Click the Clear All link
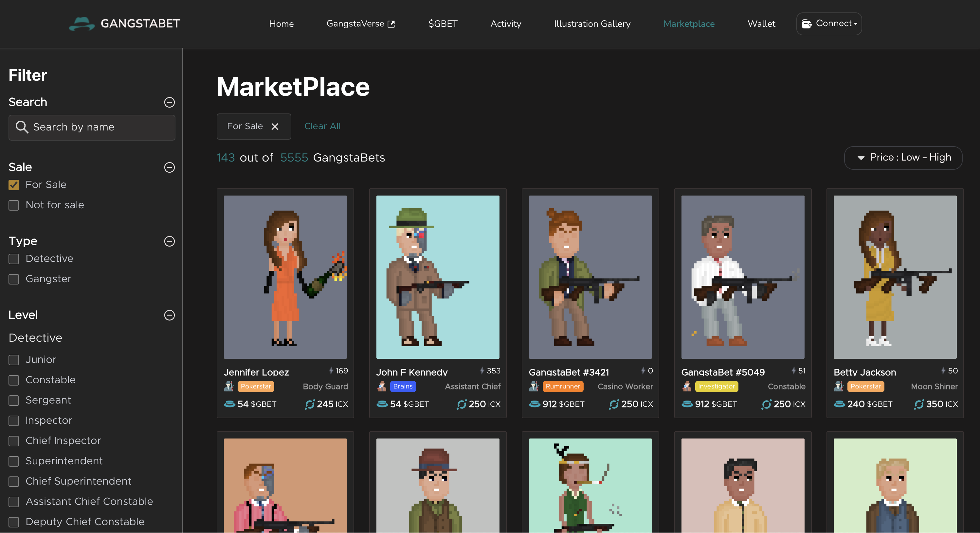 tap(322, 126)
